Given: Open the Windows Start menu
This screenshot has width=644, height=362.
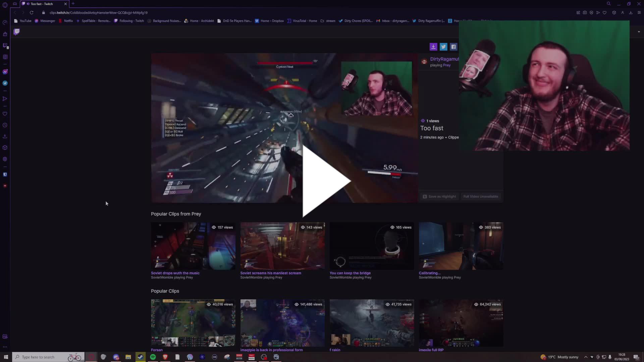Looking at the screenshot, I should point(6,357).
